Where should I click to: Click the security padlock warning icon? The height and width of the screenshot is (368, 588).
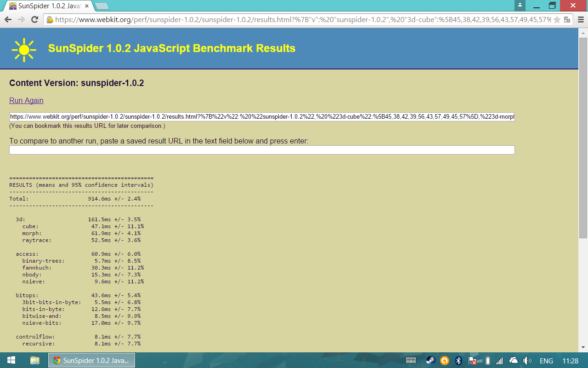50,20
